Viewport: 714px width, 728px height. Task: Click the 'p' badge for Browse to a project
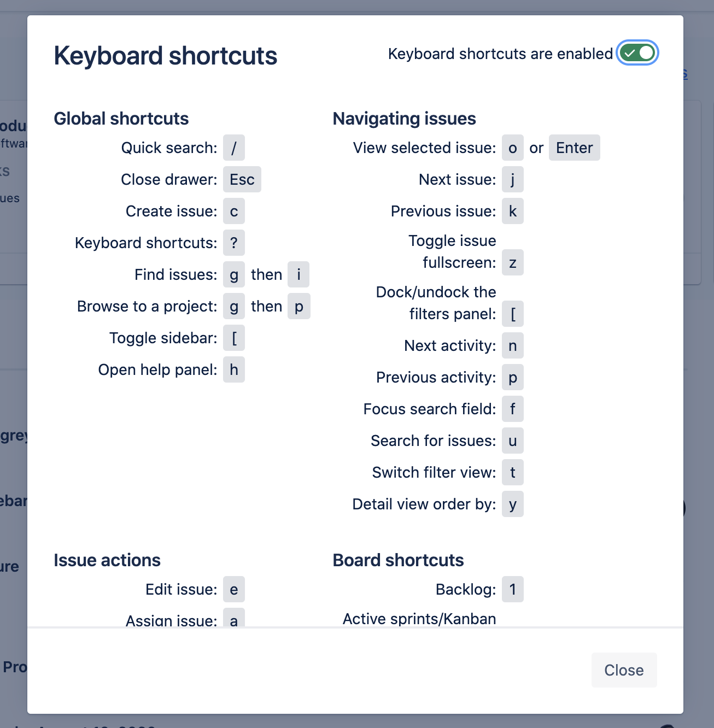(x=299, y=306)
